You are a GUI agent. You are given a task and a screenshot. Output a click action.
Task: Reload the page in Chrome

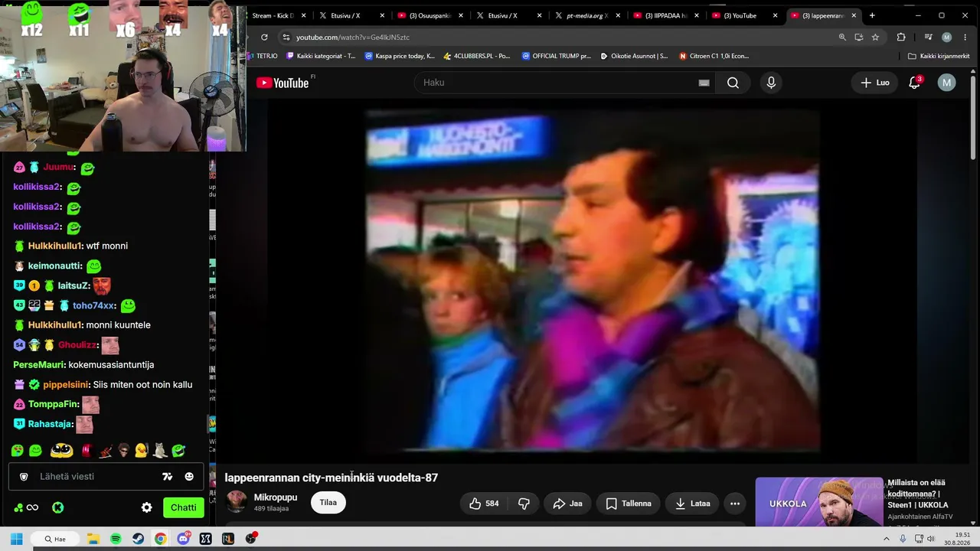264,37
